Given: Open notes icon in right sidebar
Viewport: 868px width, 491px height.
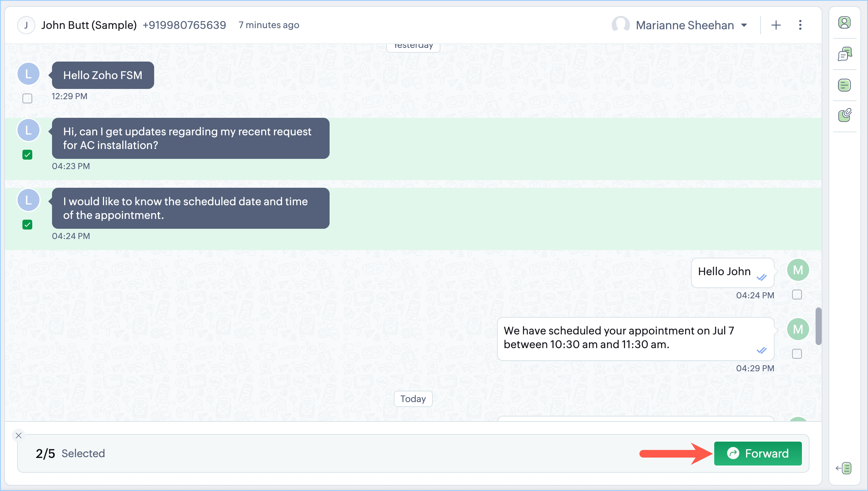Looking at the screenshot, I should pos(844,85).
